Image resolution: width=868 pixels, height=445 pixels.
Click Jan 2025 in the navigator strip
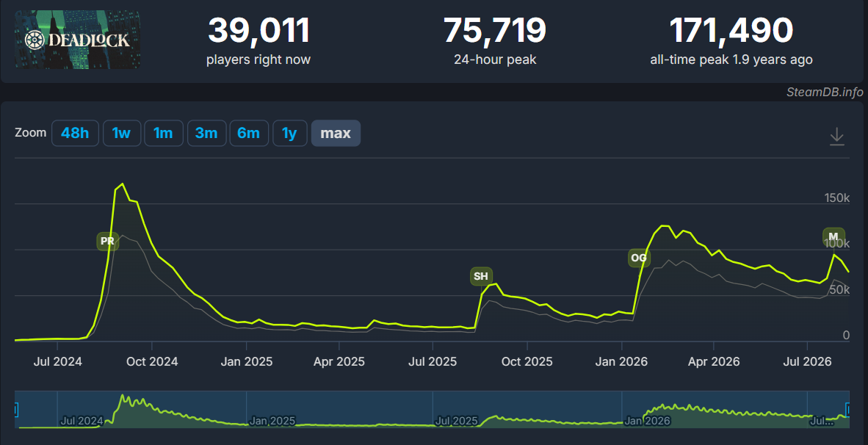[272, 421]
